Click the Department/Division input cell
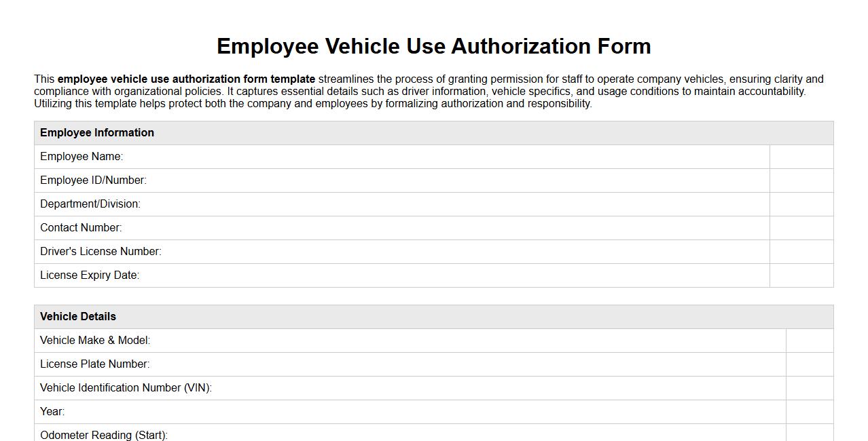Screen dimensions: 868x441 [801, 204]
